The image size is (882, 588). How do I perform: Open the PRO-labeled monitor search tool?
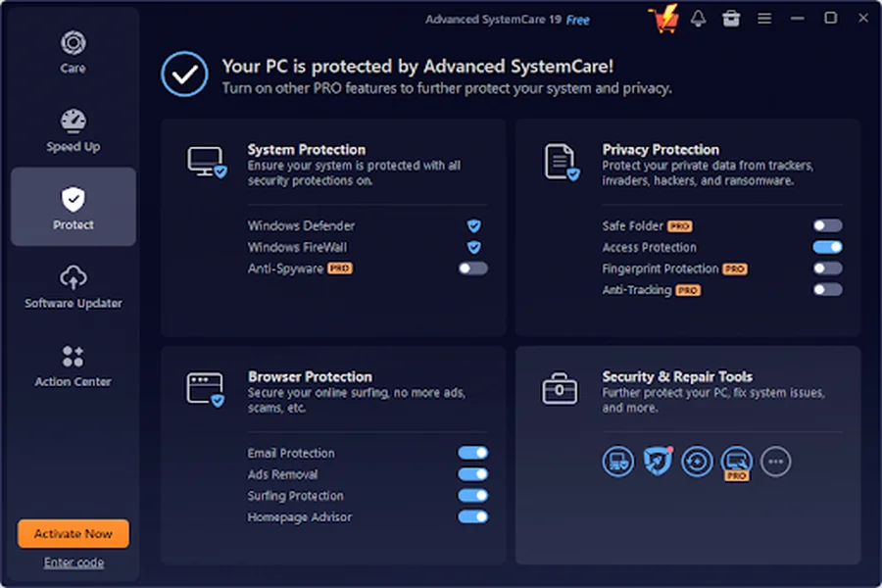click(736, 462)
